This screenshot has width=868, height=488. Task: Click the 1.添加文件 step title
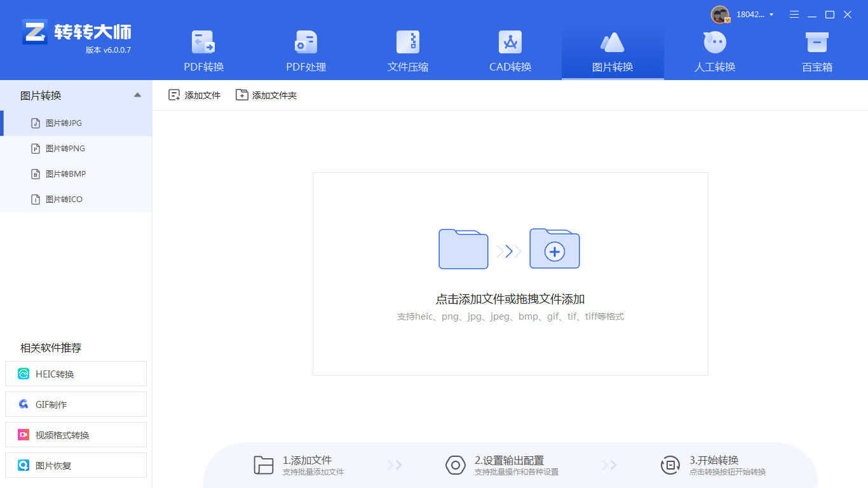coord(308,460)
